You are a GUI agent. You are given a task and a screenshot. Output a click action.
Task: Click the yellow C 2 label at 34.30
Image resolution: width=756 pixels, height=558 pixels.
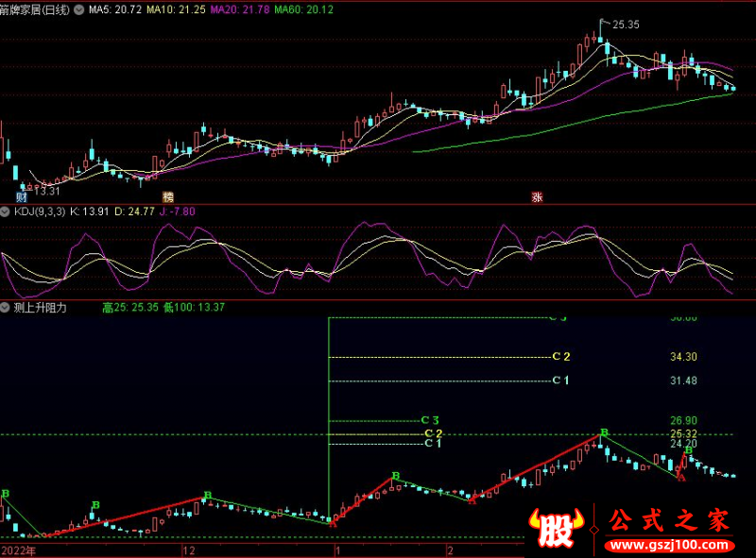561,357
